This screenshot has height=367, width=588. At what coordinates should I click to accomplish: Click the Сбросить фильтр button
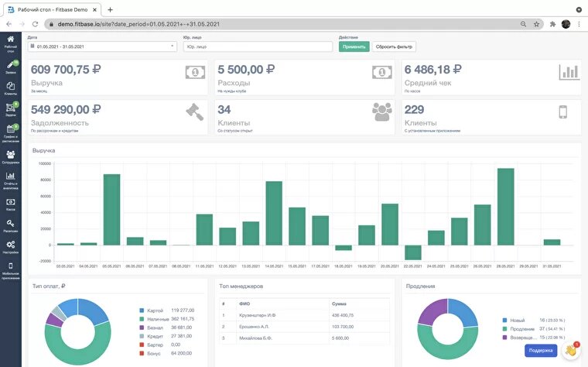pyautogui.click(x=394, y=46)
